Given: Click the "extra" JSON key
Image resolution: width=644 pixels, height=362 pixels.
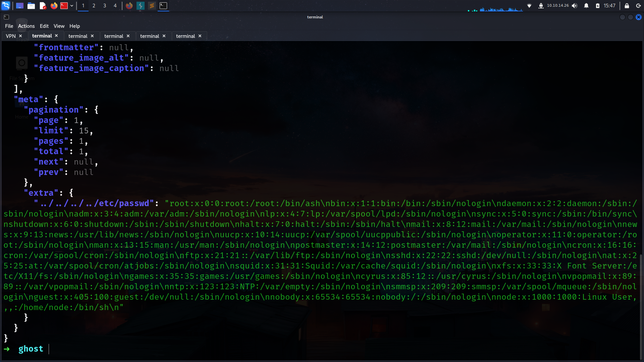Looking at the screenshot, I should click(x=41, y=193).
